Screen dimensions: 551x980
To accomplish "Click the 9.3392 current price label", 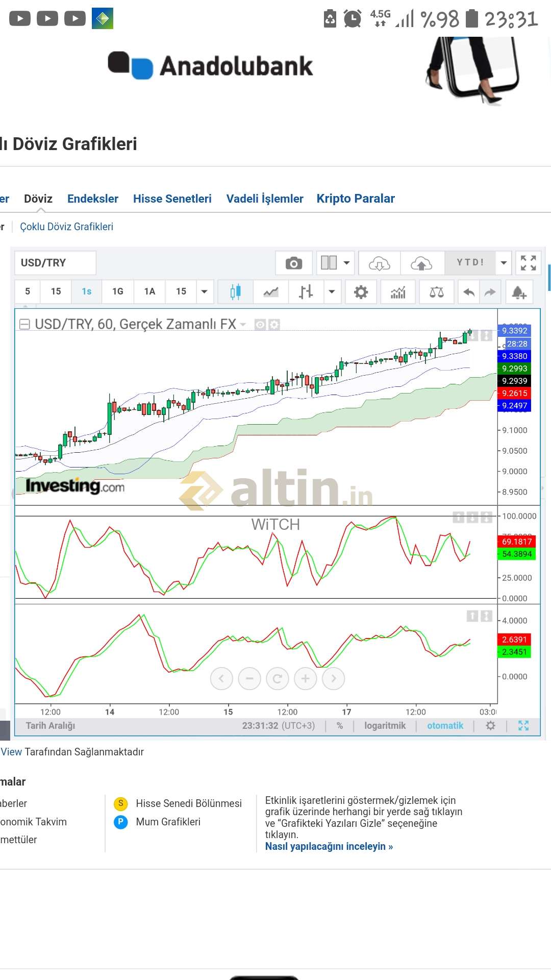I will (x=514, y=330).
